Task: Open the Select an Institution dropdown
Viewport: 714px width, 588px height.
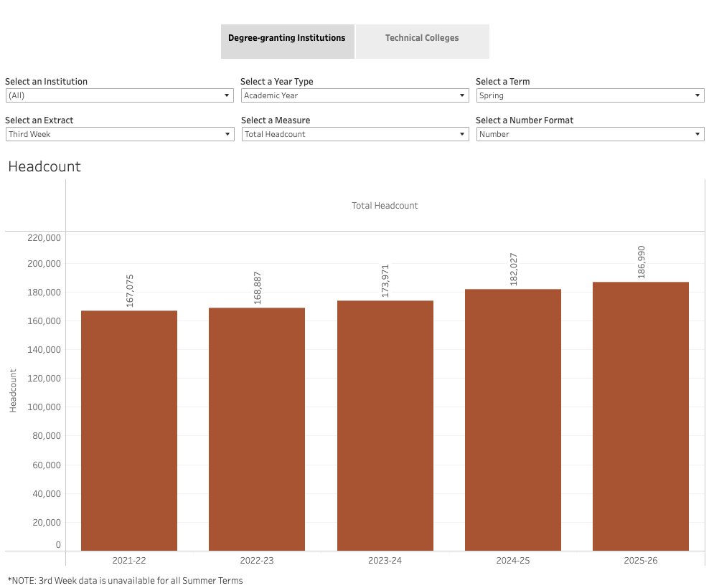Action: tap(119, 95)
